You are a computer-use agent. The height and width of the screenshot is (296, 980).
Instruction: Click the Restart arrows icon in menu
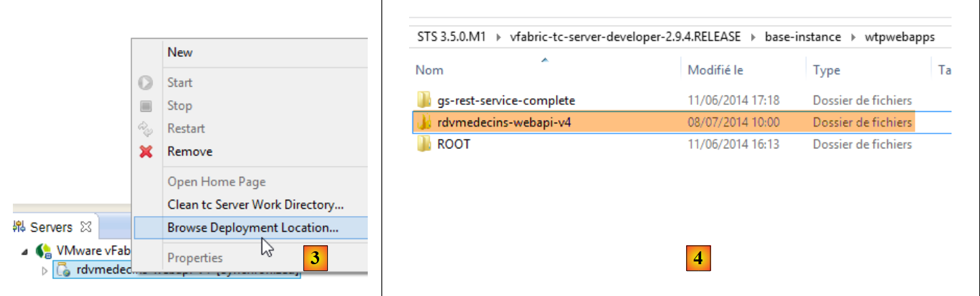click(x=146, y=129)
